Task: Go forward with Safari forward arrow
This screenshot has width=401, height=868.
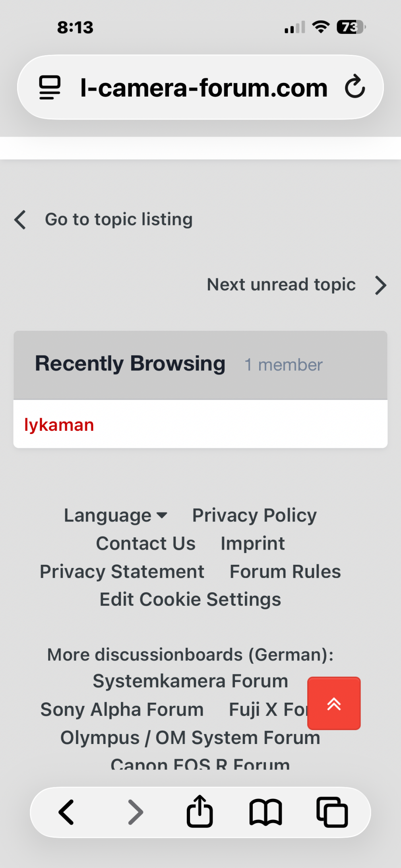Action: (136, 812)
